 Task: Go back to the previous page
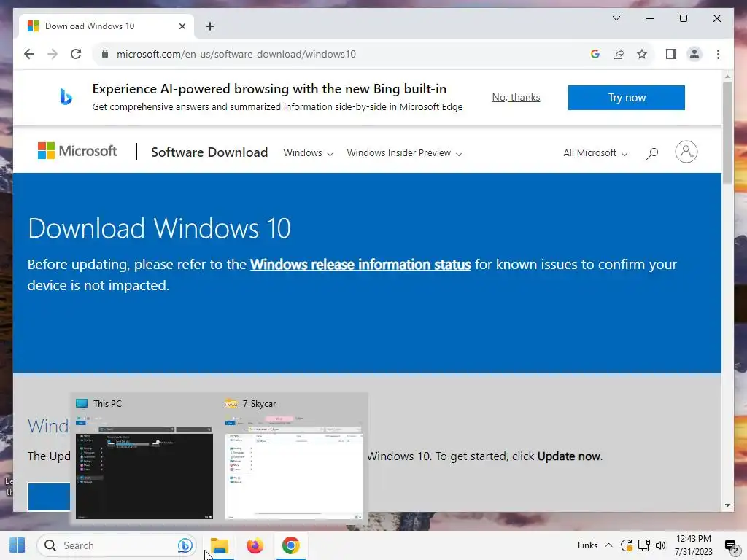(x=29, y=54)
